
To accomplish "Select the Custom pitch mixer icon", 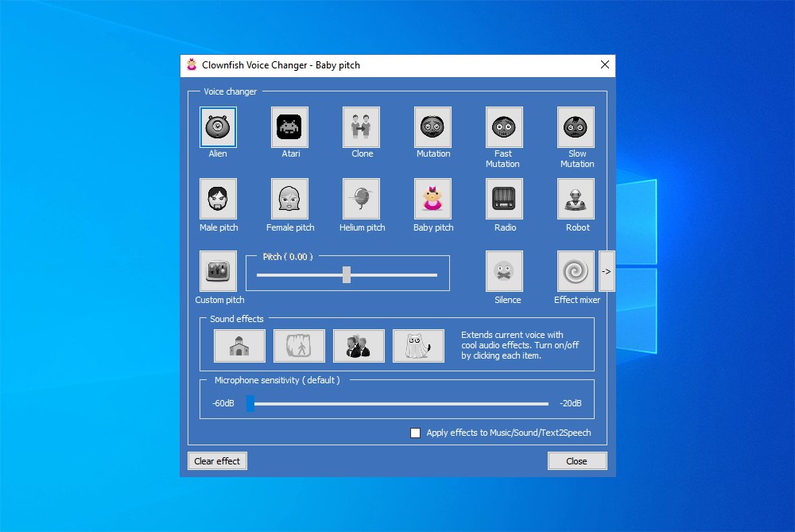I will pos(218,271).
